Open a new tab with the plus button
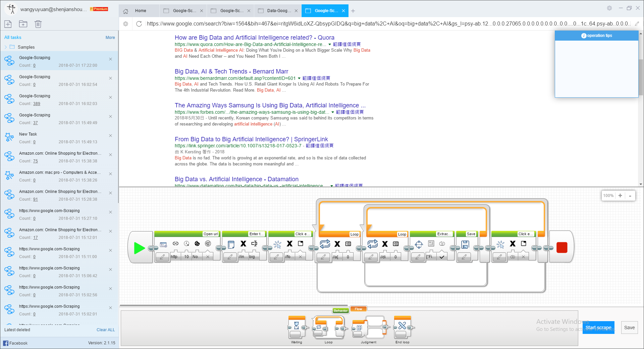 point(353,11)
